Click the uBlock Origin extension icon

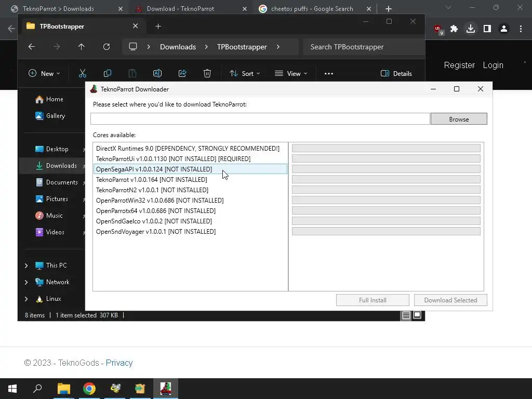(x=438, y=29)
